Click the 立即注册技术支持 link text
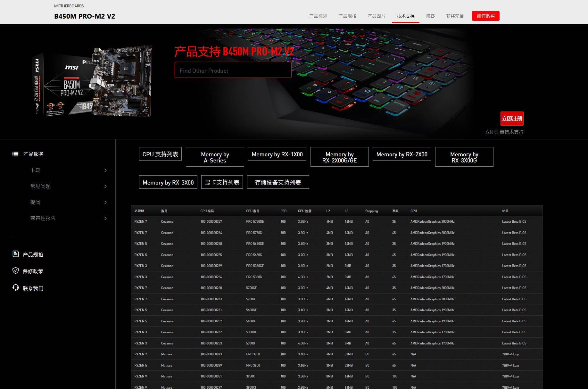This screenshot has width=588, height=389. [504, 132]
